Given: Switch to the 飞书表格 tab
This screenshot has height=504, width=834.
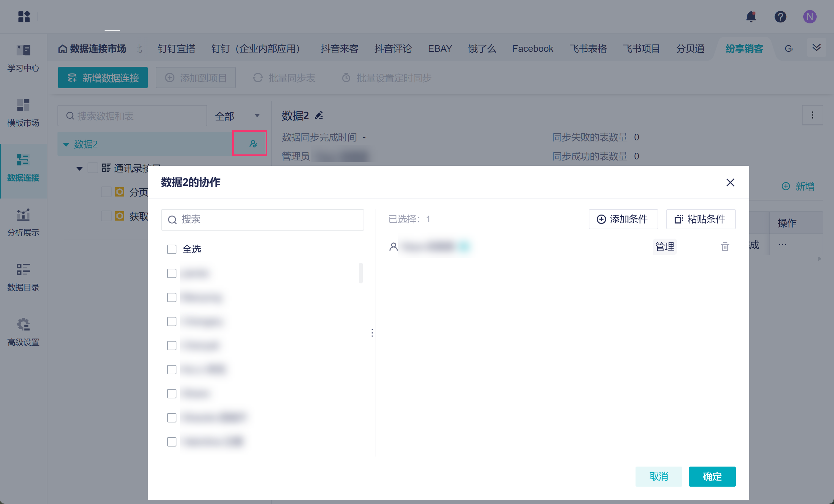Looking at the screenshot, I should click(588, 48).
